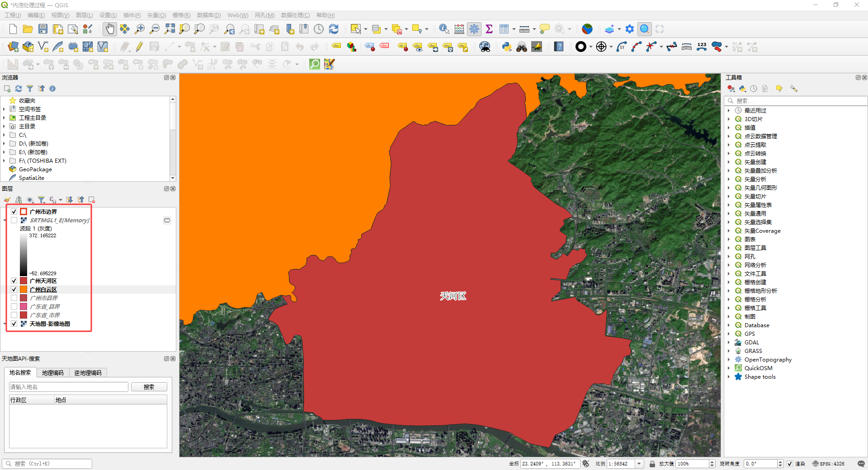Toggle visibility of 广州白云区 layer
The width and height of the screenshot is (868, 470).
[x=14, y=289]
